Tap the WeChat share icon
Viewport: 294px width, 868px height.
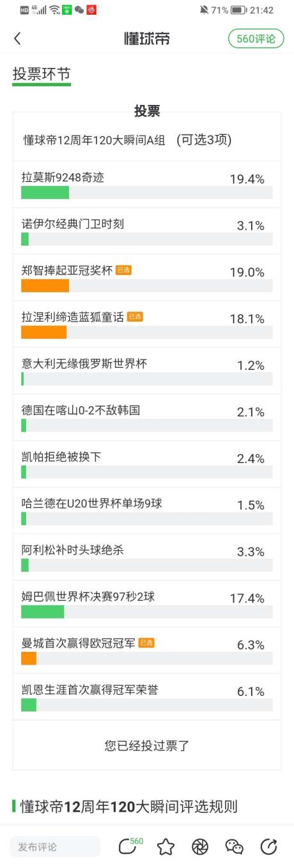pos(235,847)
